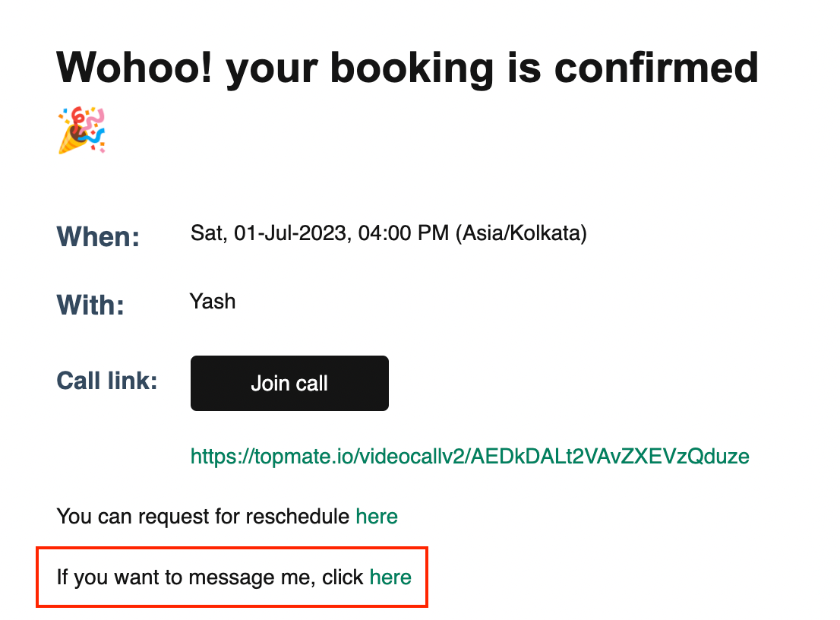The width and height of the screenshot is (840, 620).
Task: Click the 'Sat,' weekday text
Action: coord(210,233)
